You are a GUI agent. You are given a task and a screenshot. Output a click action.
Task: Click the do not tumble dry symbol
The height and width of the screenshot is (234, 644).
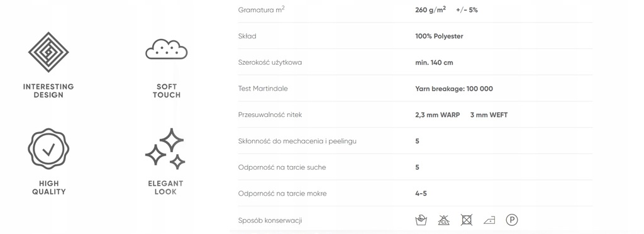(x=467, y=220)
